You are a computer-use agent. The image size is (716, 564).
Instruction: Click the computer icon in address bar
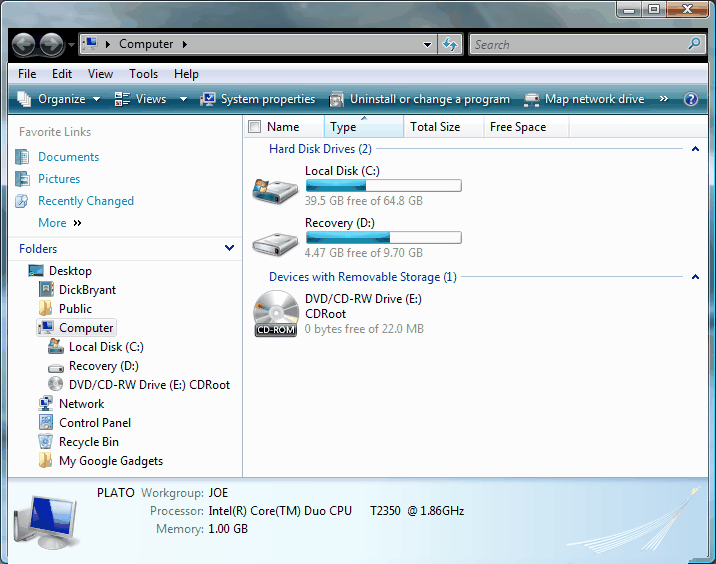(91, 44)
